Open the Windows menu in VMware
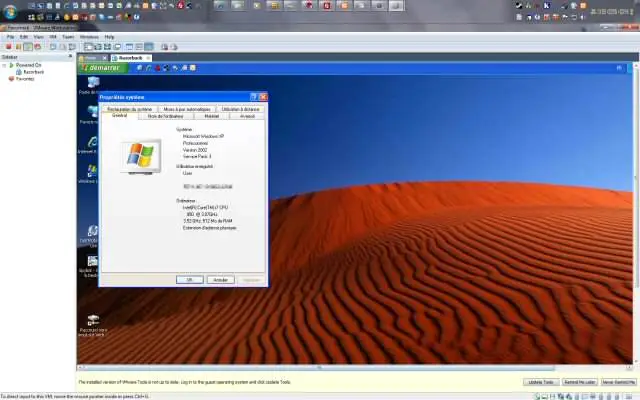The width and height of the screenshot is (640, 400). (89, 37)
